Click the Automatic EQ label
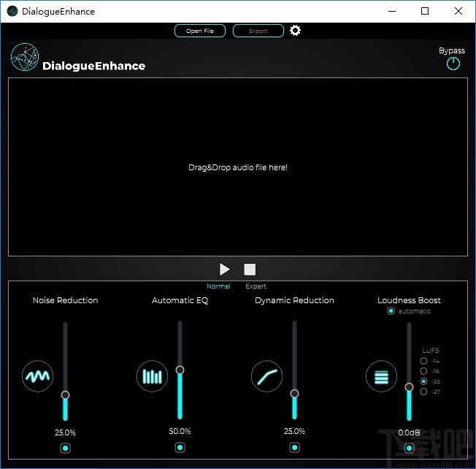The image size is (476, 469). tap(180, 300)
